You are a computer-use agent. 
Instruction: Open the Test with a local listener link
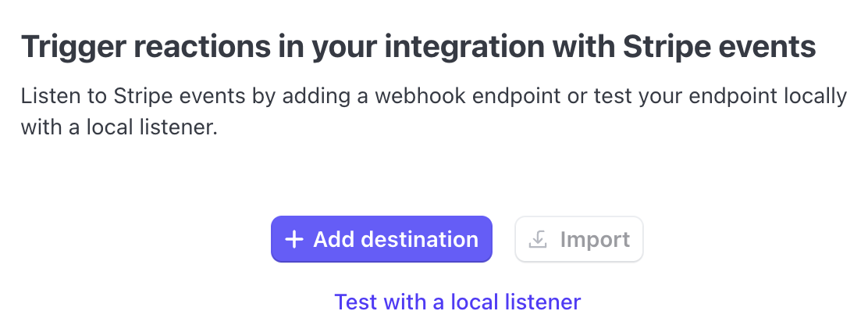click(457, 302)
